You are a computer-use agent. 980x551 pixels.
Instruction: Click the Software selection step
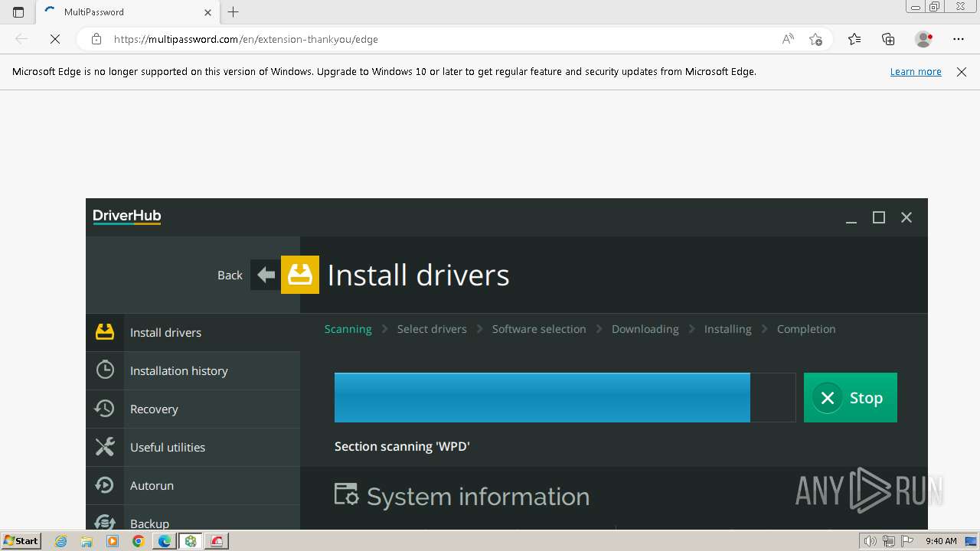point(539,329)
